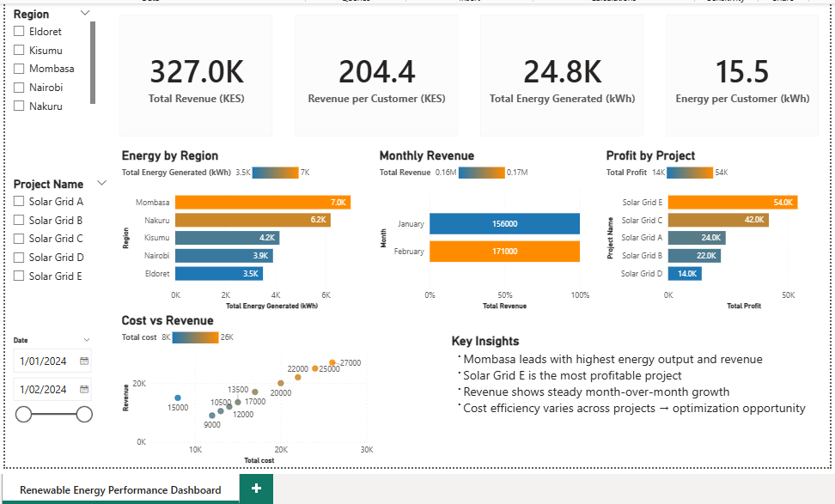Check the Nakuru region checkbox
This screenshot has width=835, height=504.
(19, 106)
